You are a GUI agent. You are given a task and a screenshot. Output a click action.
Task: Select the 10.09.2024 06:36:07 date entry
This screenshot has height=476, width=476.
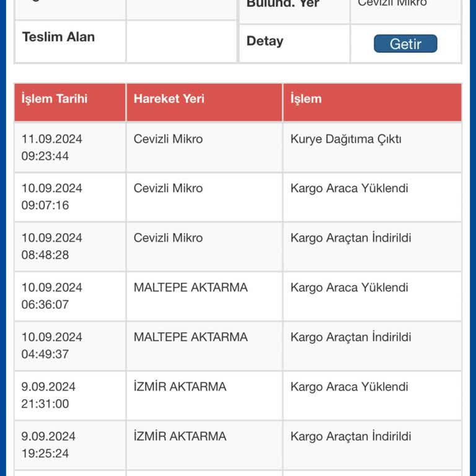tap(52, 296)
